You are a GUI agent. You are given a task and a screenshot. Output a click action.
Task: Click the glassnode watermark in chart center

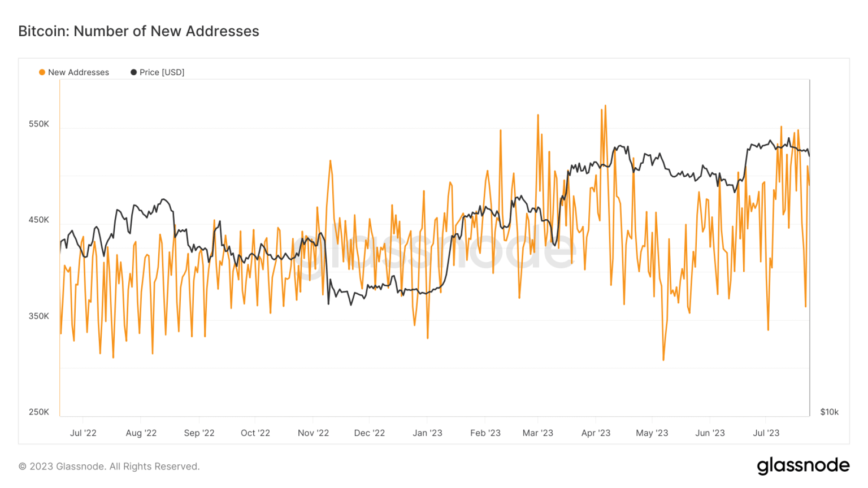coord(434,249)
